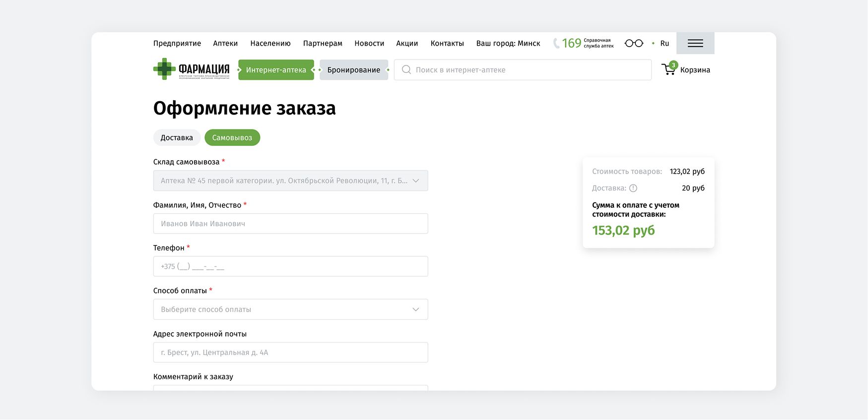Screen dimensions: 868x420
Task: Click the phone 169 helpline icon
Action: tap(557, 43)
